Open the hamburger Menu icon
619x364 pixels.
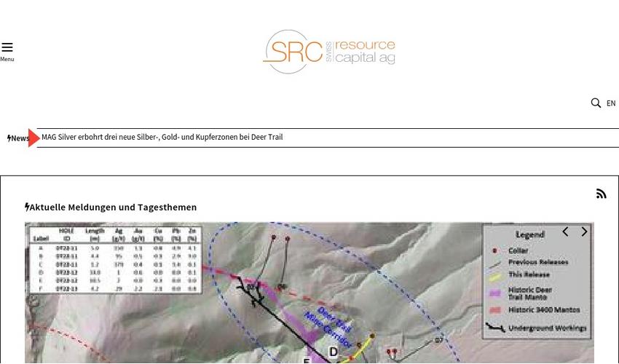pyautogui.click(x=7, y=47)
